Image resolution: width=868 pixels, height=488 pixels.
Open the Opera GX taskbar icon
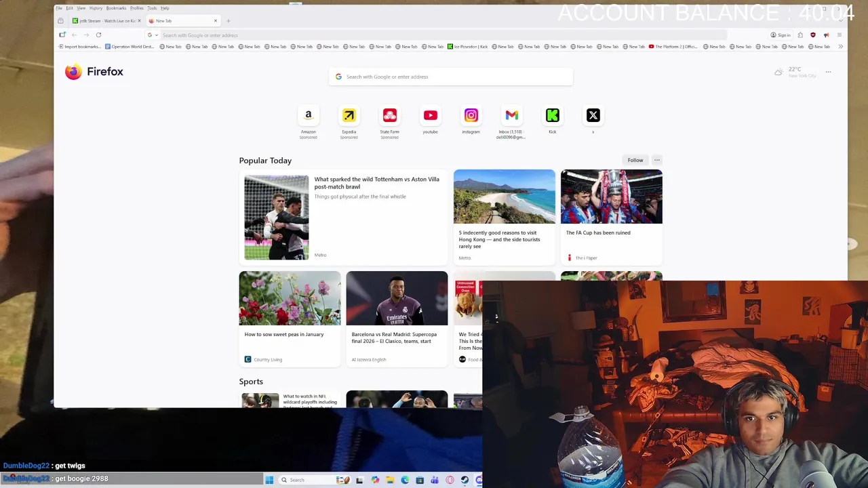pos(450,480)
